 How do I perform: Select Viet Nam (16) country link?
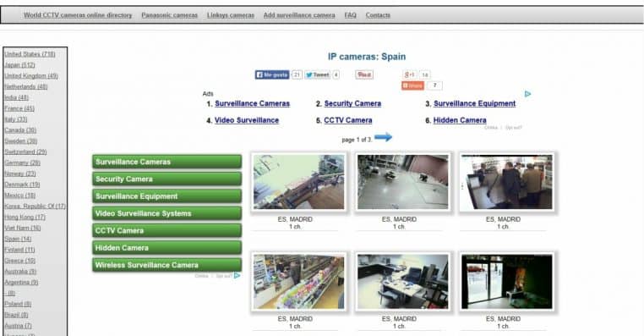point(23,228)
